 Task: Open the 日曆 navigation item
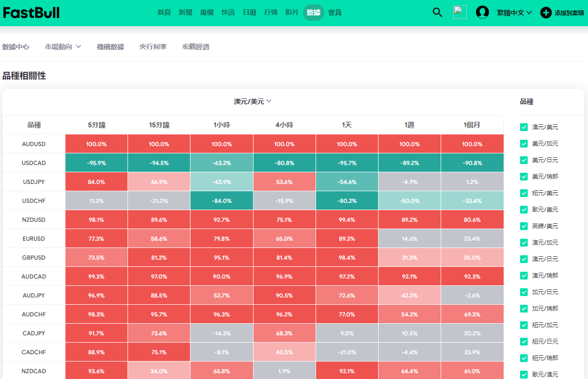(x=249, y=13)
